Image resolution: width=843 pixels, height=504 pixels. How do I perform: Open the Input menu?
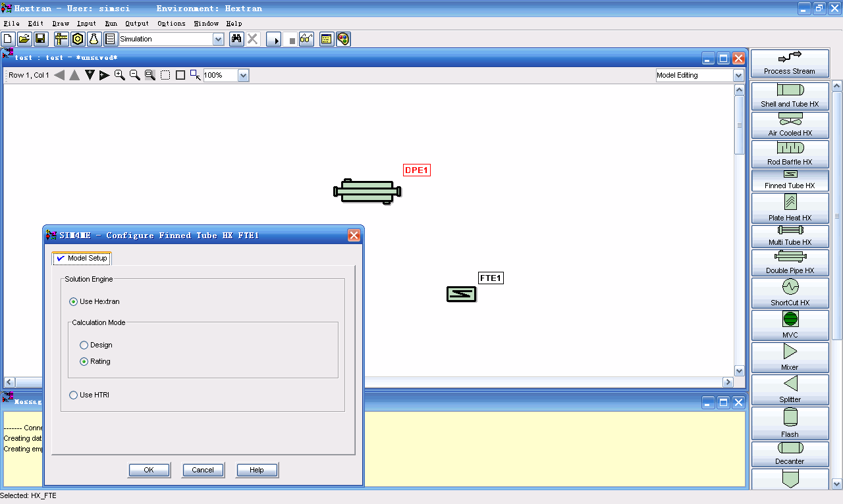pyautogui.click(x=86, y=24)
